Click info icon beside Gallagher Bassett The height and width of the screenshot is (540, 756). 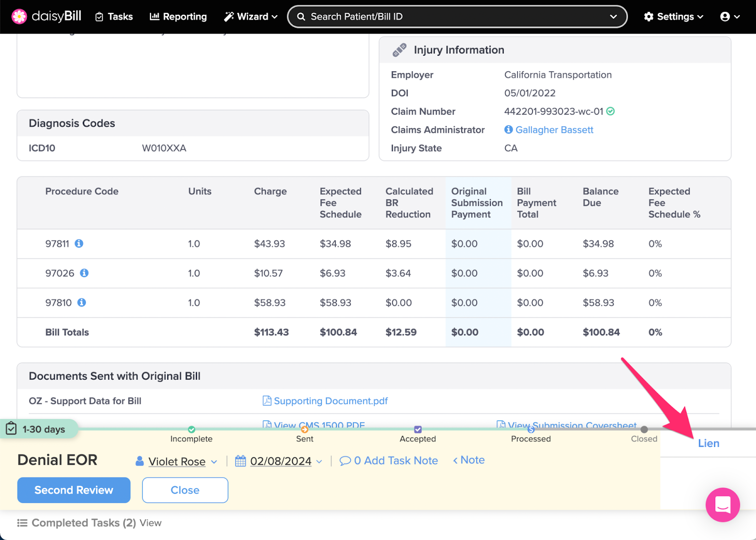click(508, 129)
